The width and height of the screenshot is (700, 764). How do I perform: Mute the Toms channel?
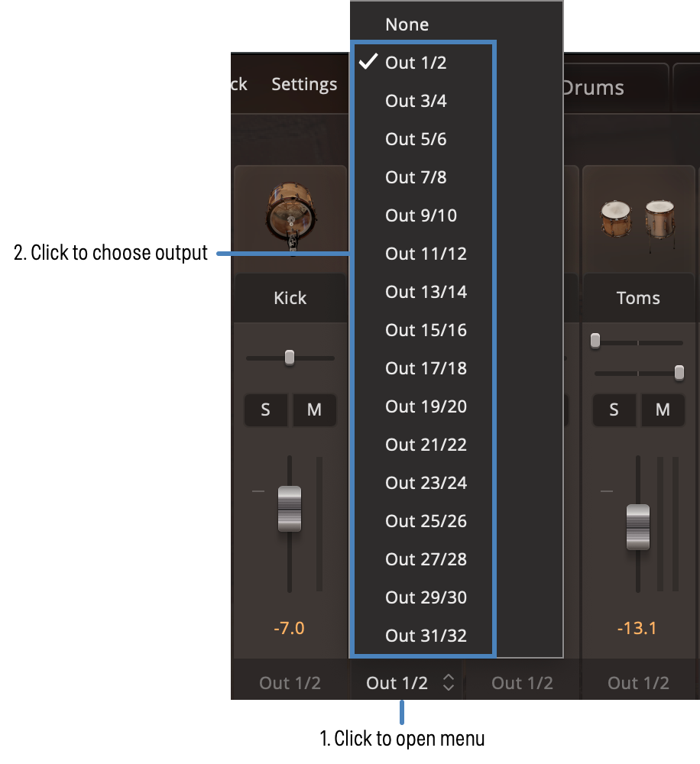click(x=663, y=410)
